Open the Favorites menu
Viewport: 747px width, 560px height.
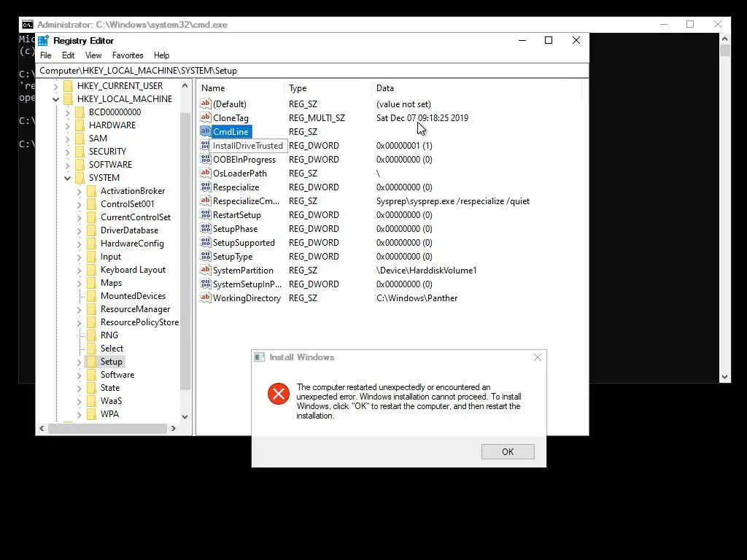point(128,55)
